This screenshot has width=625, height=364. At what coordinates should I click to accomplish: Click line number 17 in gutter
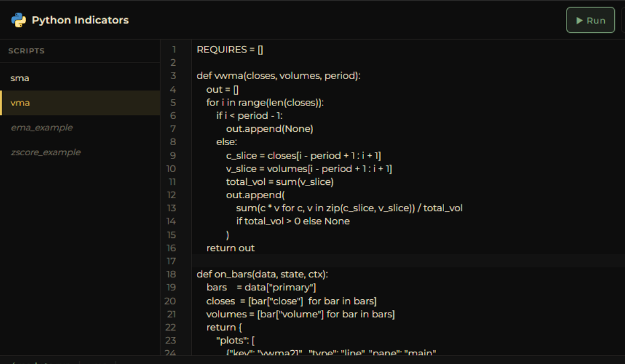[x=171, y=261]
